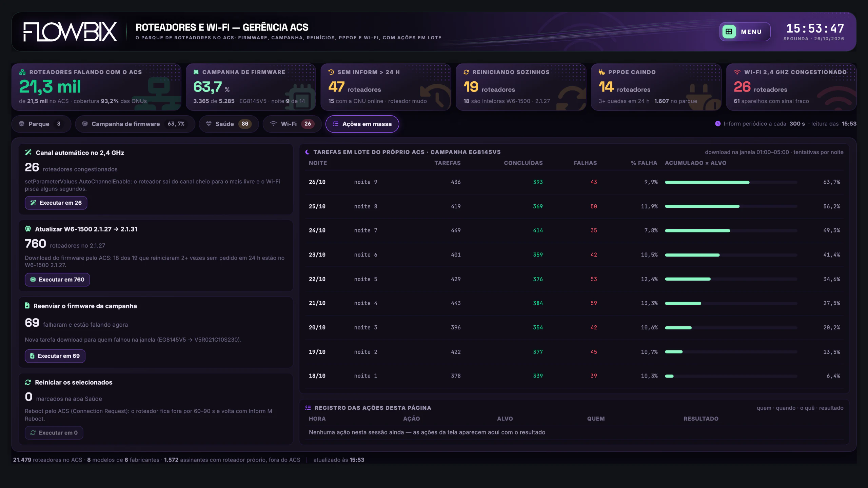Image resolution: width=868 pixels, height=488 pixels.
Task: Click the chip icon beside Atualizar W6-1500
Action: coord(28,229)
